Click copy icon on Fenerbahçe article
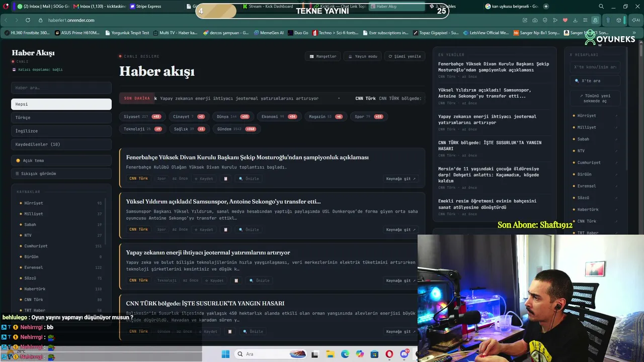The image size is (644, 362). [x=226, y=178]
